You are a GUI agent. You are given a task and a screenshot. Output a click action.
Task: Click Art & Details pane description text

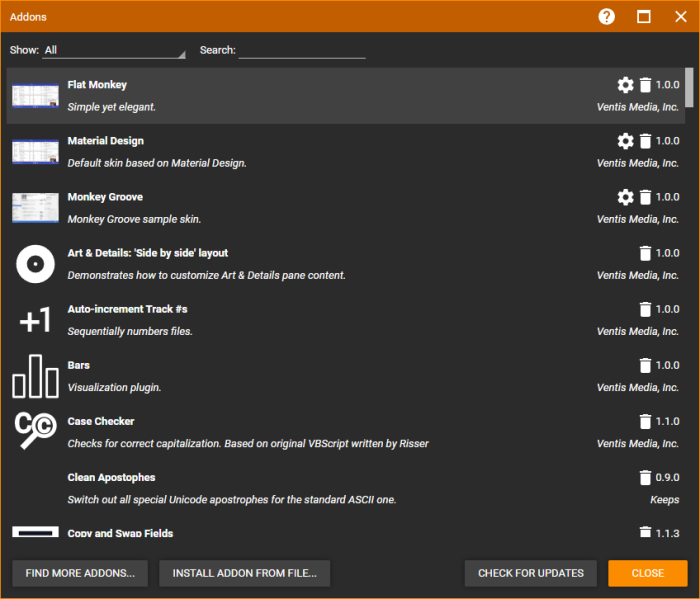(207, 275)
